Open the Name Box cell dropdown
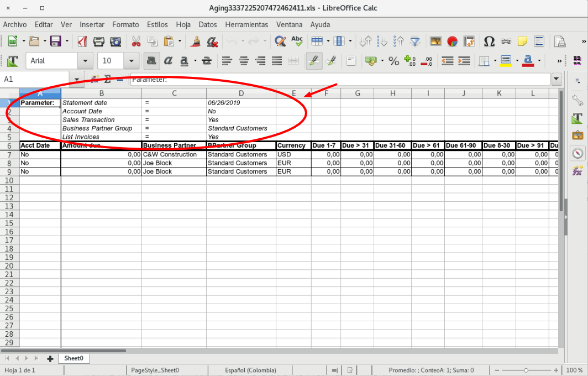This screenshot has width=588, height=376. pos(77,79)
